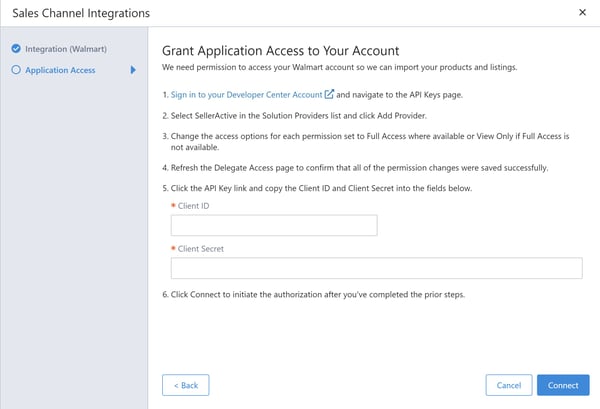Viewport: 600px width, 409px height.
Task: Focus the Client ID input field
Action: click(274, 225)
